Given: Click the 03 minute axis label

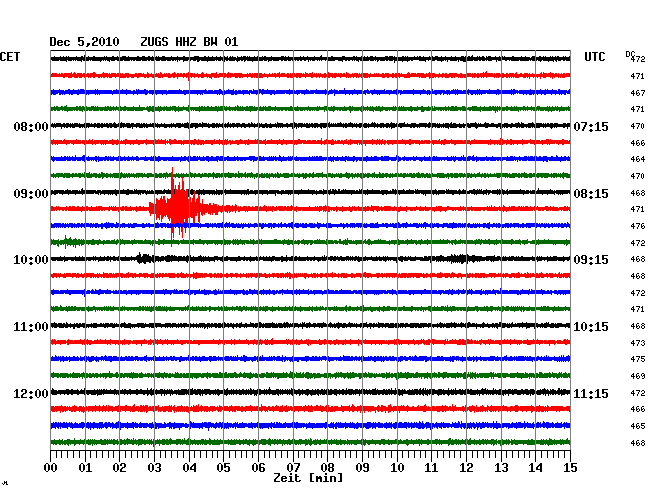Looking at the screenshot, I should coord(154,468).
